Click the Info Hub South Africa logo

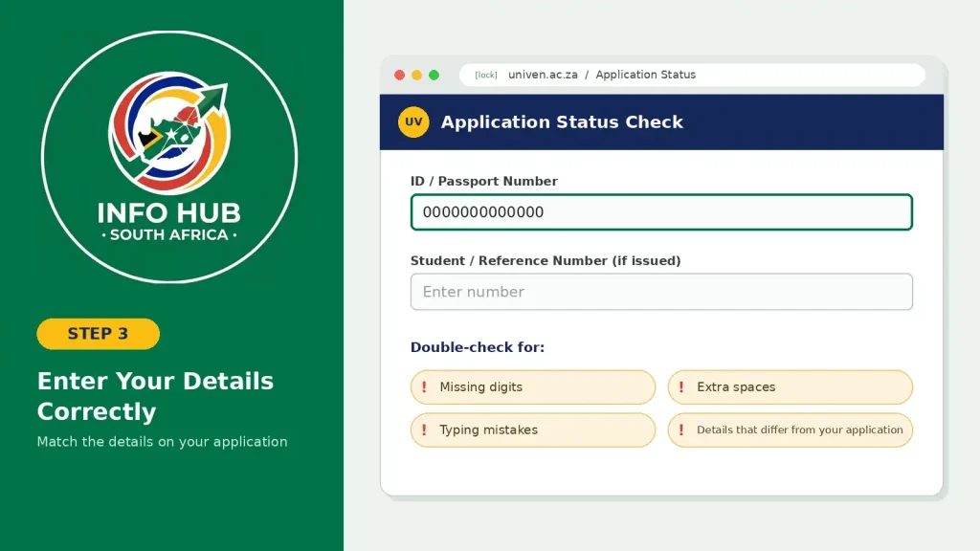pos(169,157)
